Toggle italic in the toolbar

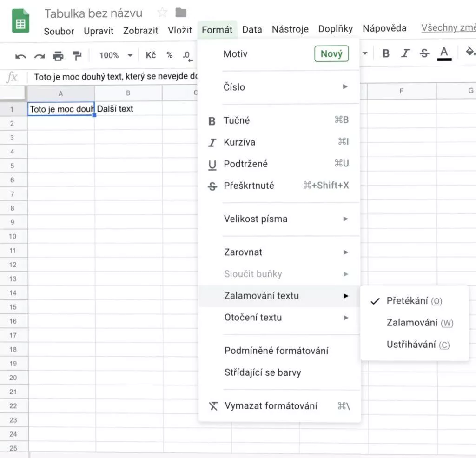tap(405, 53)
